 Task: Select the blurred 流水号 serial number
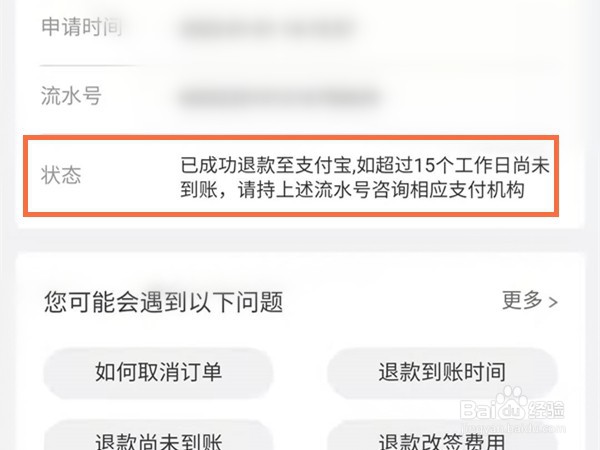coord(279,98)
